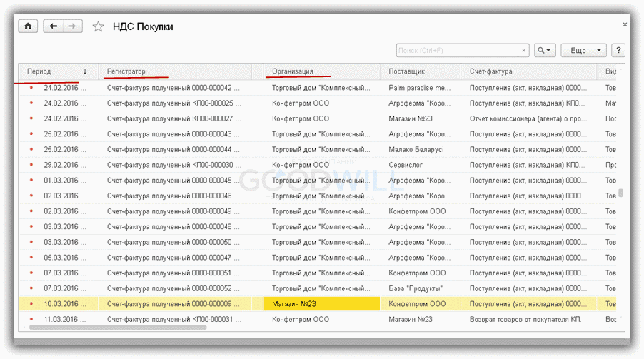Go forward with the right arrow
Screen dimensions: 644x359
coord(71,26)
